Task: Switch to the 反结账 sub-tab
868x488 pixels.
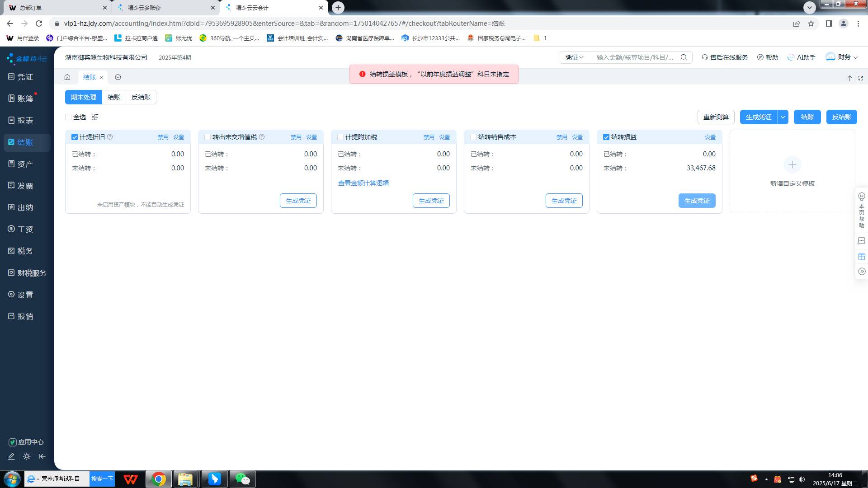Action: click(x=141, y=97)
